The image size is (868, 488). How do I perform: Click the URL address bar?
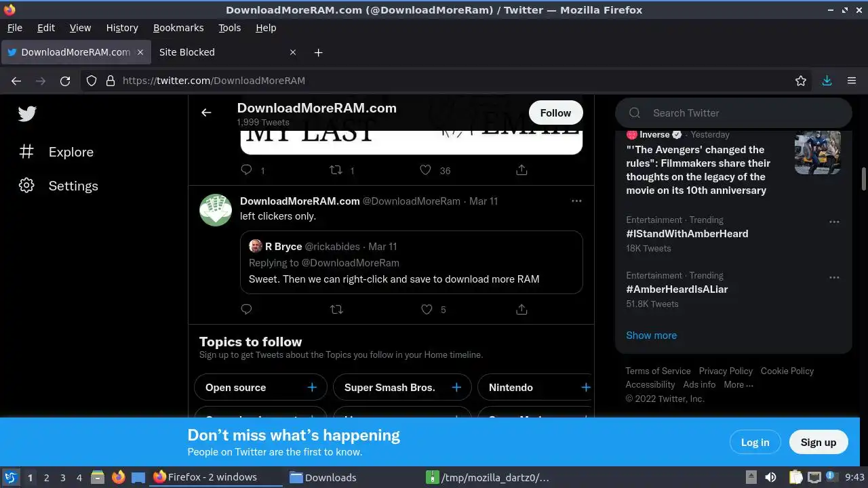[x=448, y=81]
